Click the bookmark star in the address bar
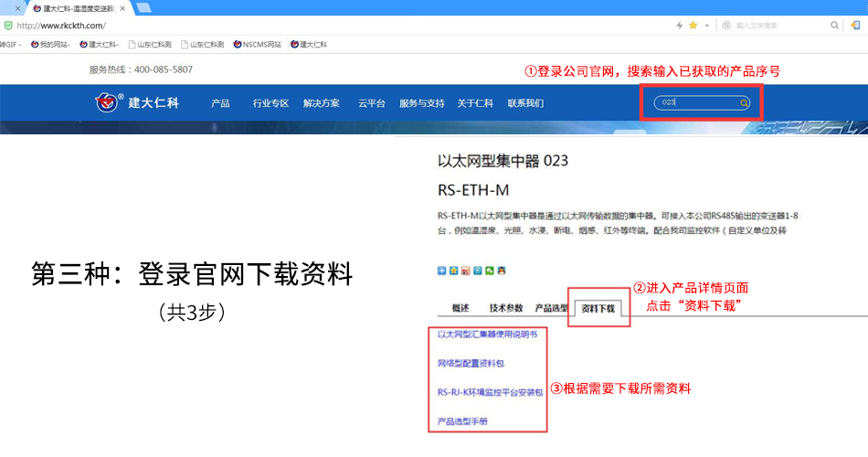 693,26
